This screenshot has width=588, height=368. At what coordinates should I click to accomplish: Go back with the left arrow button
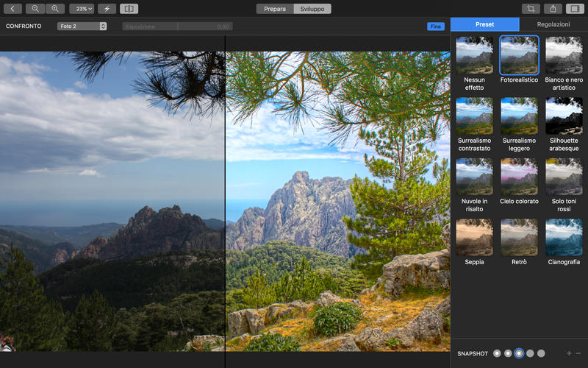[x=13, y=9]
